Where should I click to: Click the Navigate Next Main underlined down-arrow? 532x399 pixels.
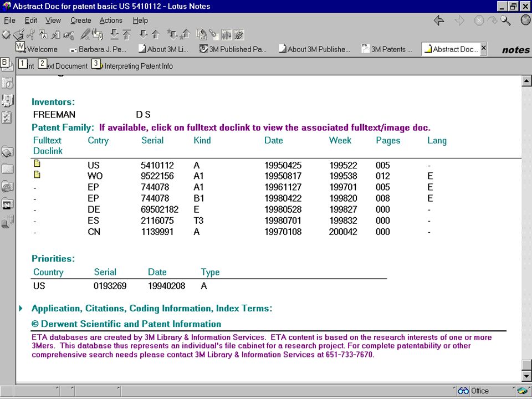[x=114, y=34]
